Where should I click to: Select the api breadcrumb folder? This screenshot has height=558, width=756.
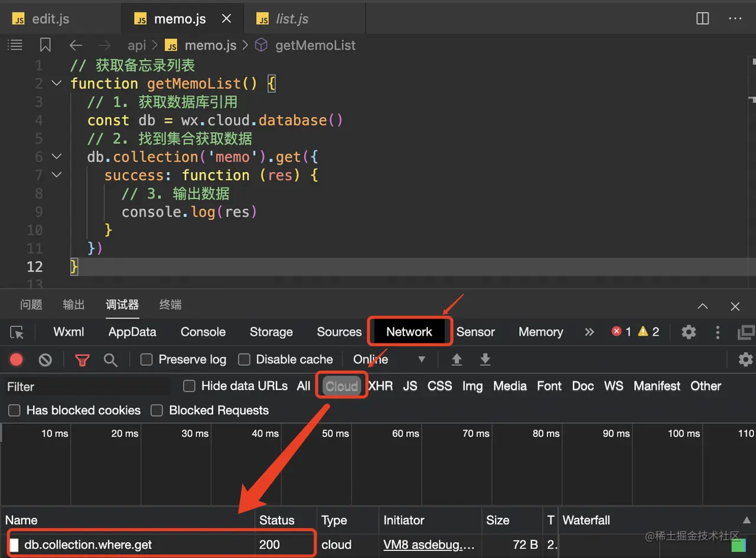coord(136,46)
